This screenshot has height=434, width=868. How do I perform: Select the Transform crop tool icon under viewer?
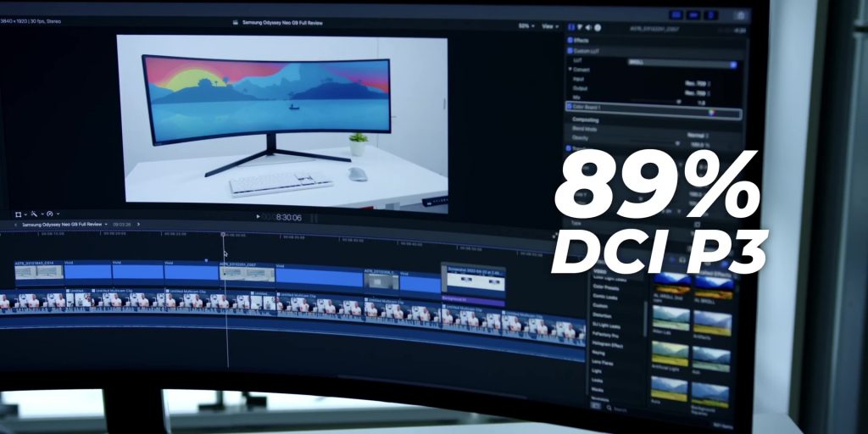coord(19,214)
